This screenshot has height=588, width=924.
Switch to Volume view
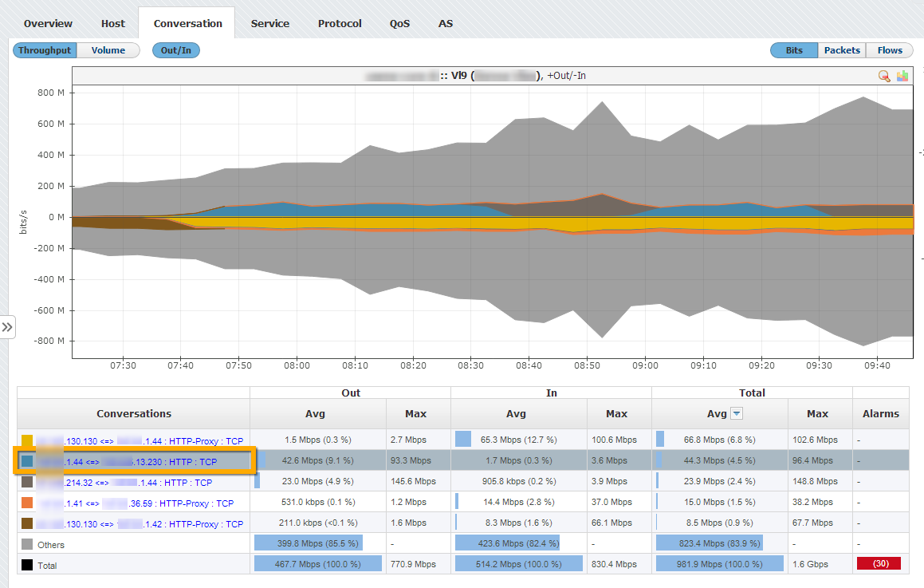pos(108,50)
